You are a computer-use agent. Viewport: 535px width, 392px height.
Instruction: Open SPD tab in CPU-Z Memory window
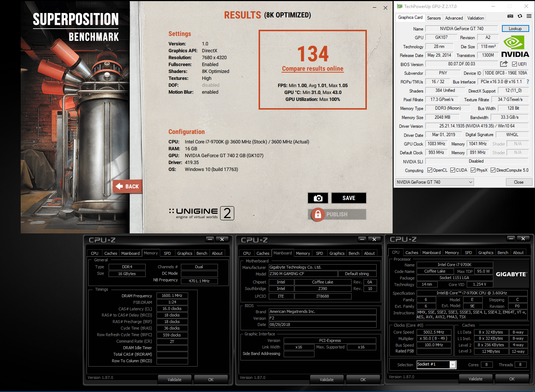pos(167,253)
